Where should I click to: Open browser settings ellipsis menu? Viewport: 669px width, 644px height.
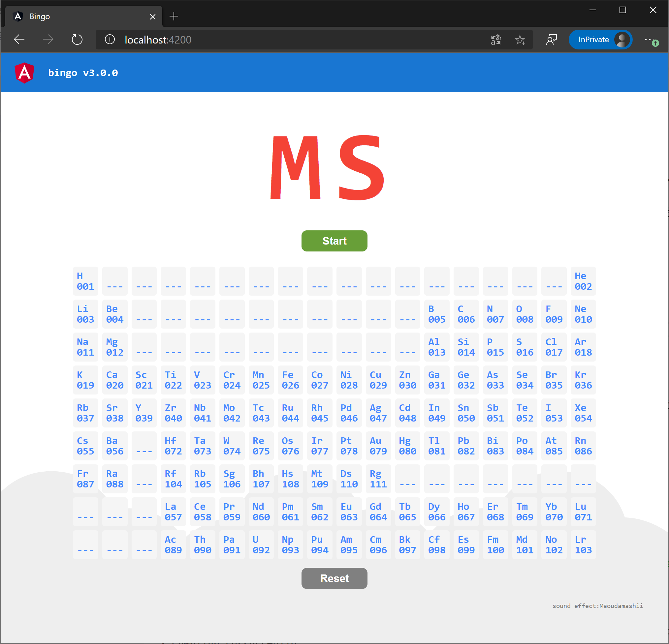(649, 40)
